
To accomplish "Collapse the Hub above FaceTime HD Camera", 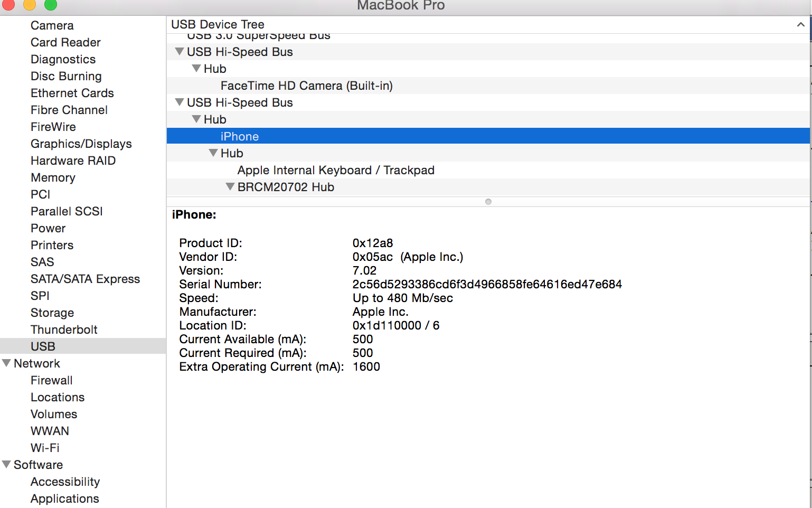I will click(x=196, y=69).
